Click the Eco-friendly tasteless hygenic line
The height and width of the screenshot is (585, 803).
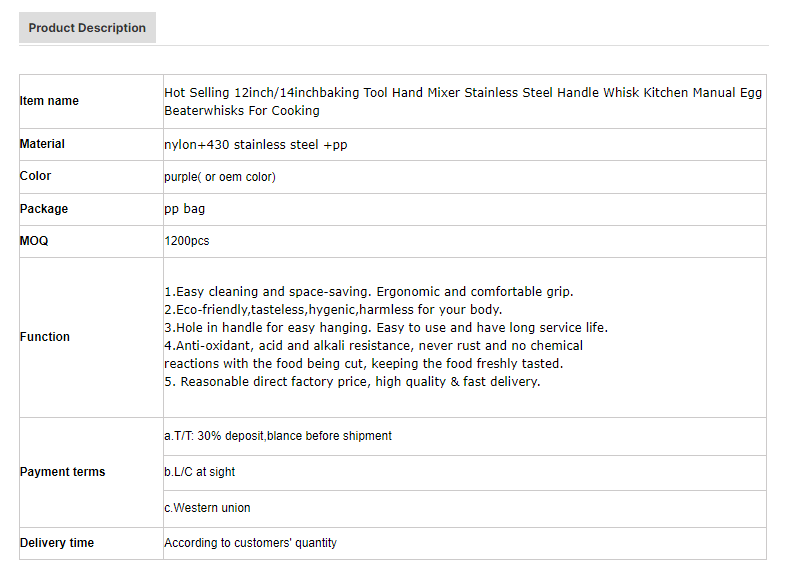(x=333, y=309)
